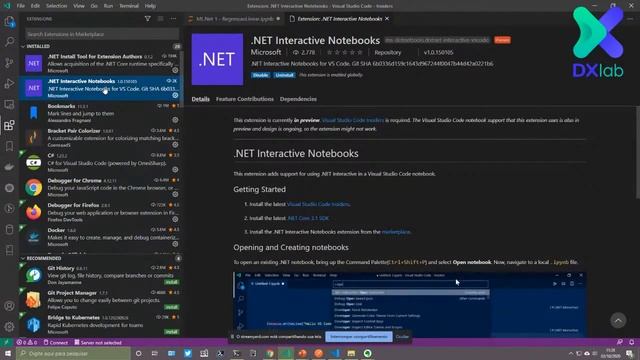Click the Search Extensions in Marketplace field
The image size is (640, 360).
(x=102, y=34)
